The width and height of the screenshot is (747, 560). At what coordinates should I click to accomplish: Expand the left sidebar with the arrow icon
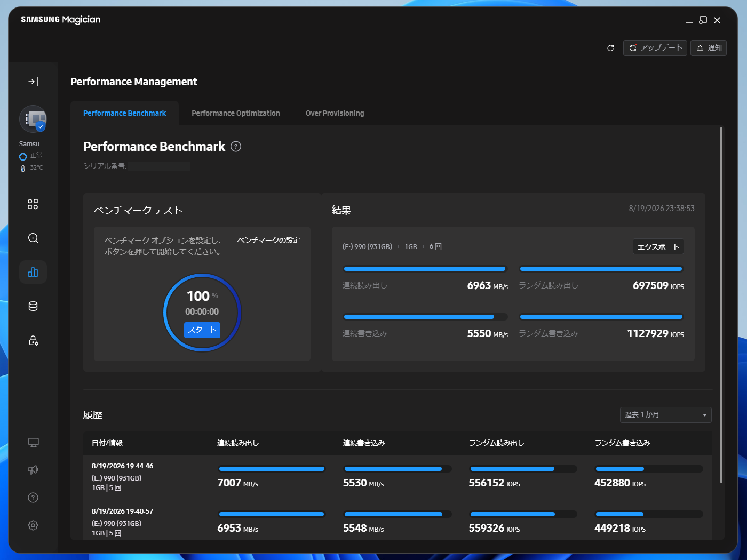click(x=33, y=82)
